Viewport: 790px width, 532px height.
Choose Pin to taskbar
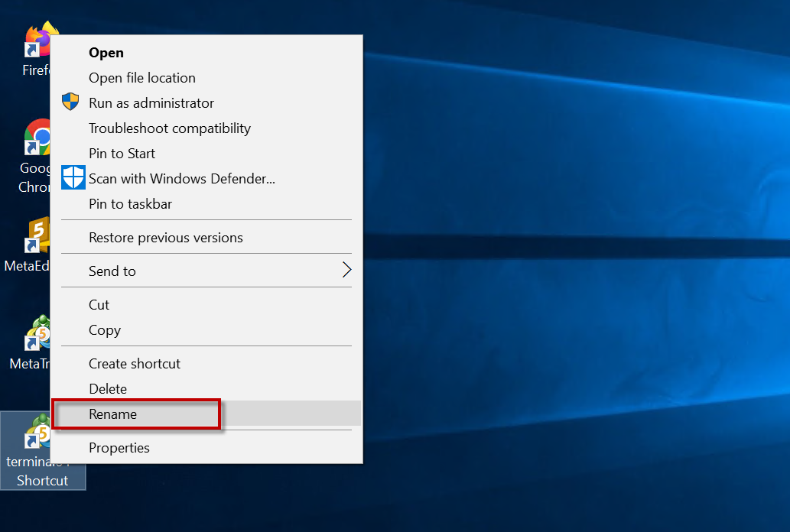[x=130, y=204]
